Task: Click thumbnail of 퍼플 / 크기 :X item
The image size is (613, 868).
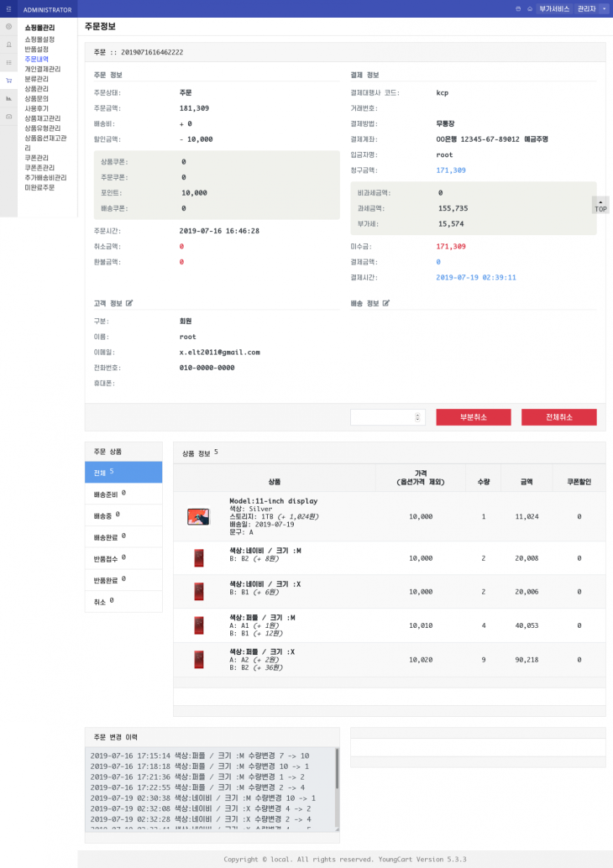Action: pyautogui.click(x=199, y=659)
